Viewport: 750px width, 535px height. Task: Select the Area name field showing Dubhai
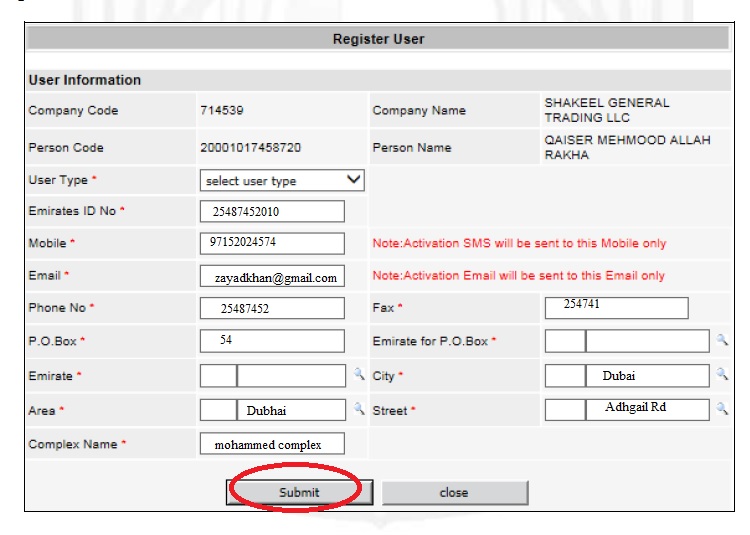(291, 410)
